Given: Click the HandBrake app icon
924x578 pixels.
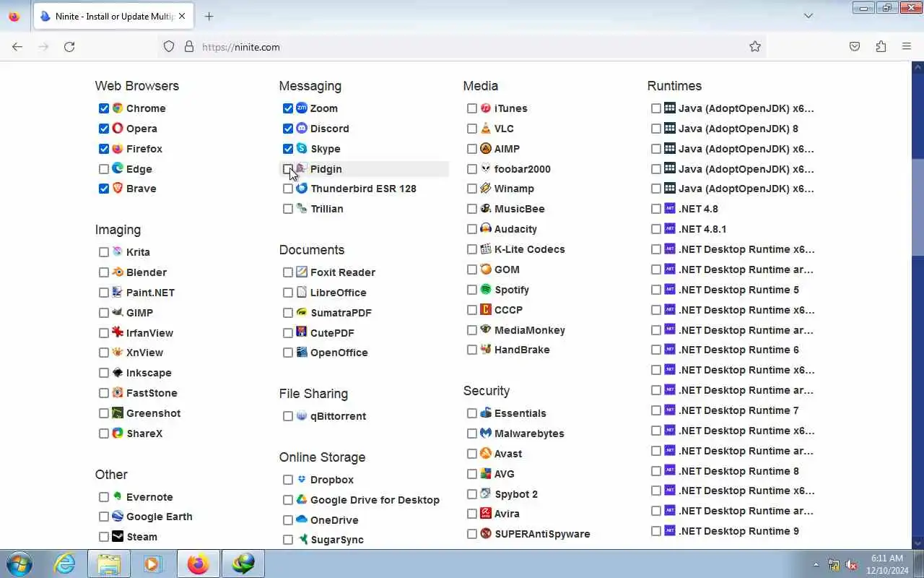Looking at the screenshot, I should coord(486,349).
